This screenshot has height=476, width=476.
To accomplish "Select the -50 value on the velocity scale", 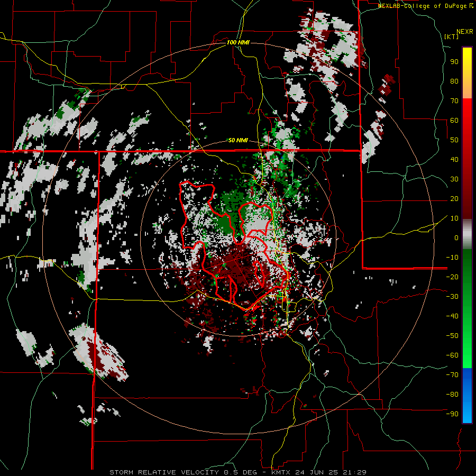I will pyautogui.click(x=452, y=336).
